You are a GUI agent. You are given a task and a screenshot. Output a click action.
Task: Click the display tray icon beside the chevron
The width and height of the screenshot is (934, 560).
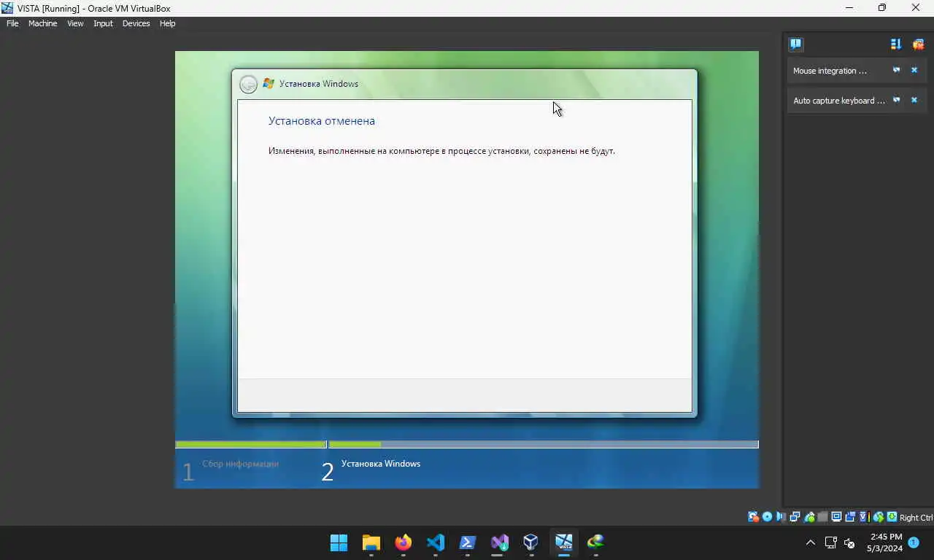pos(830,542)
